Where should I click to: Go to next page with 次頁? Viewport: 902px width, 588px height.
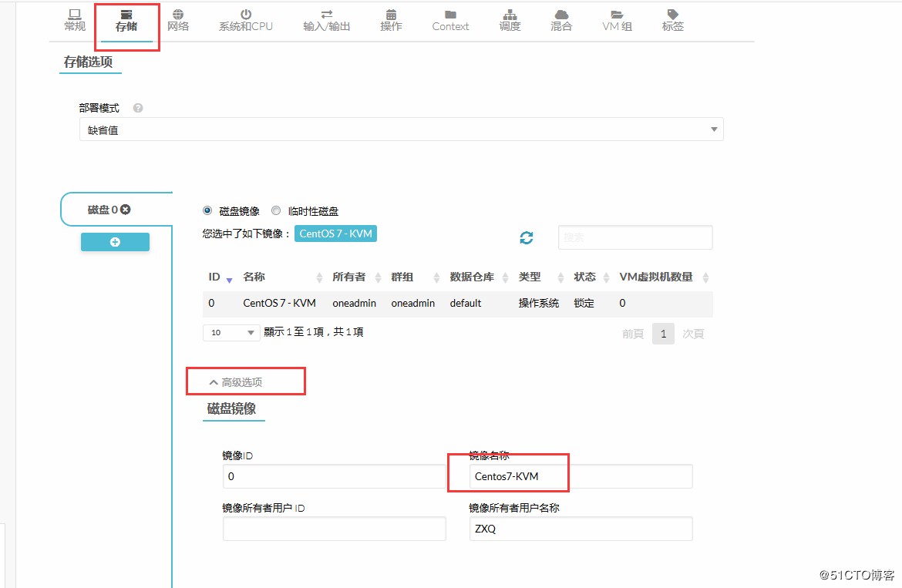(693, 334)
